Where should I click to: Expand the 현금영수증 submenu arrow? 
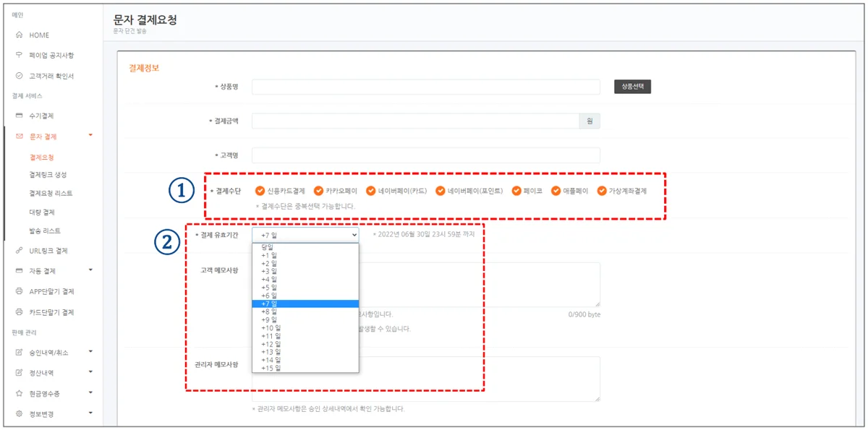click(90, 392)
